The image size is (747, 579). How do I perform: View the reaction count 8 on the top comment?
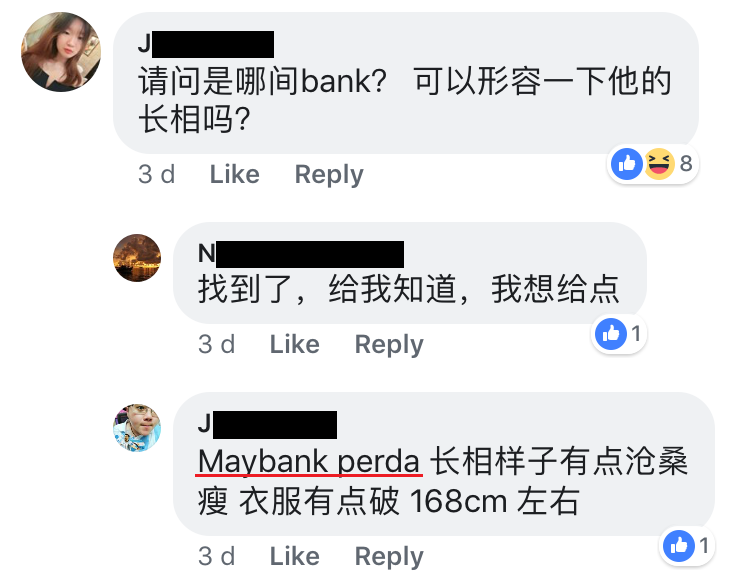(x=686, y=164)
